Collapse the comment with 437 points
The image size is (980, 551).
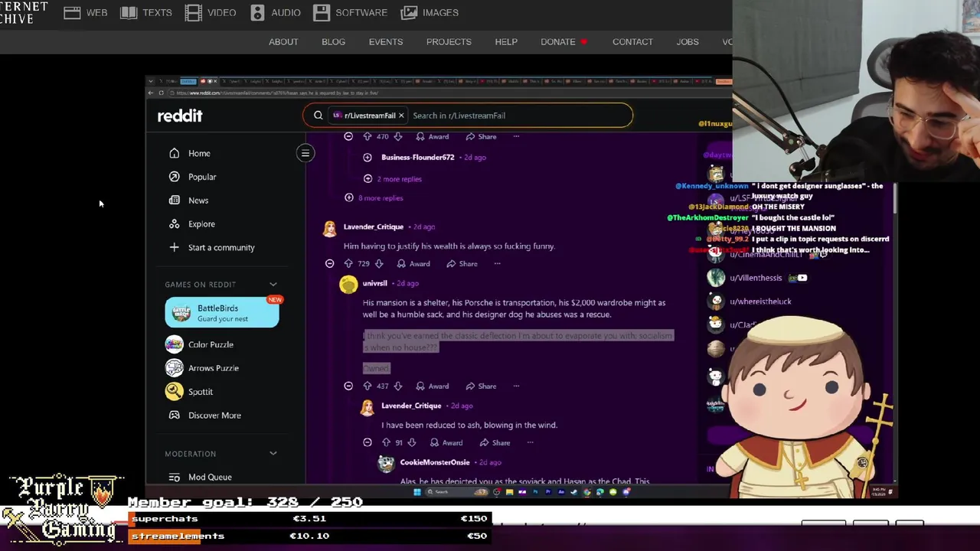[x=348, y=386]
